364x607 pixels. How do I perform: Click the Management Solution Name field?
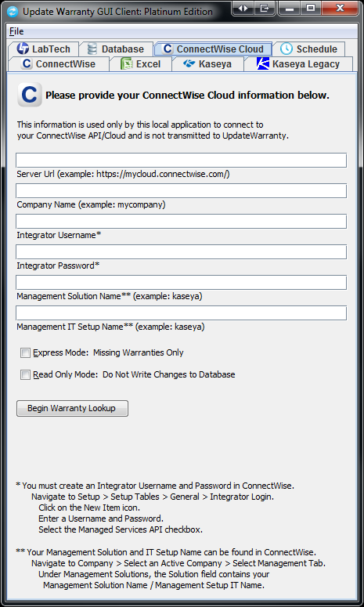click(x=181, y=283)
